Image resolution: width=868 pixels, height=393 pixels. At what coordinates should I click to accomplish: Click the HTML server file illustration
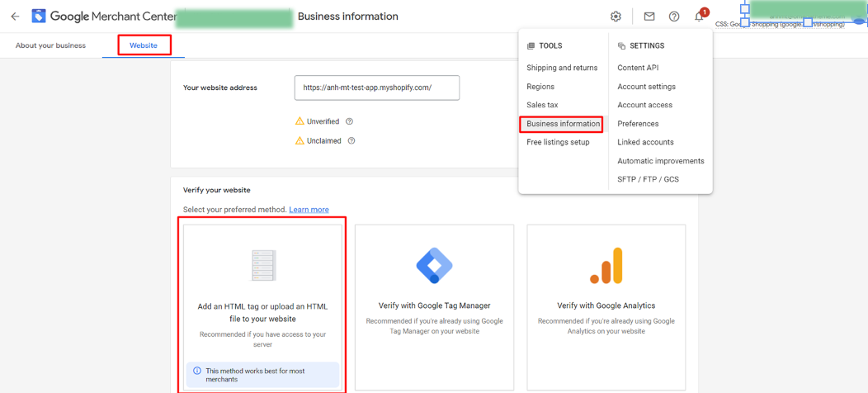pos(263,265)
